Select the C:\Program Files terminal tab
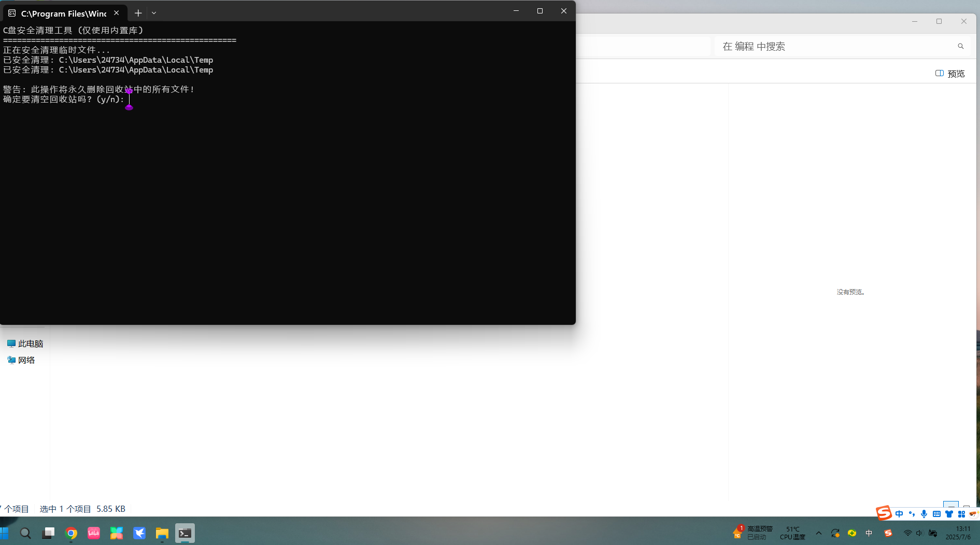This screenshot has width=980, height=545. [64, 13]
